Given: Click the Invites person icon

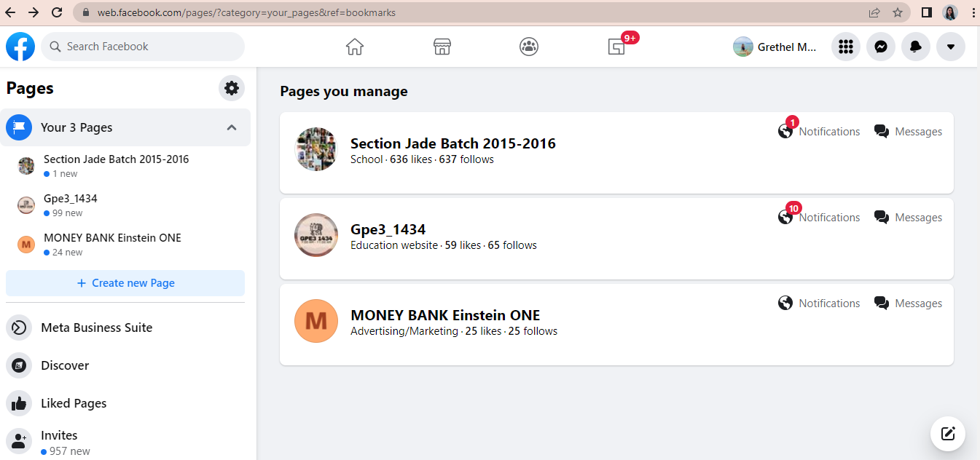Looking at the screenshot, I should pyautogui.click(x=19, y=441).
